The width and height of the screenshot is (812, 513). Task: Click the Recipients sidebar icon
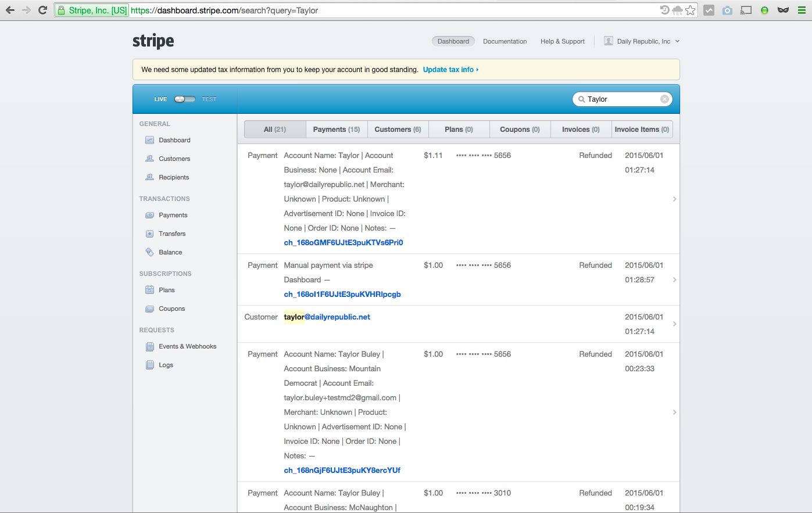click(149, 177)
